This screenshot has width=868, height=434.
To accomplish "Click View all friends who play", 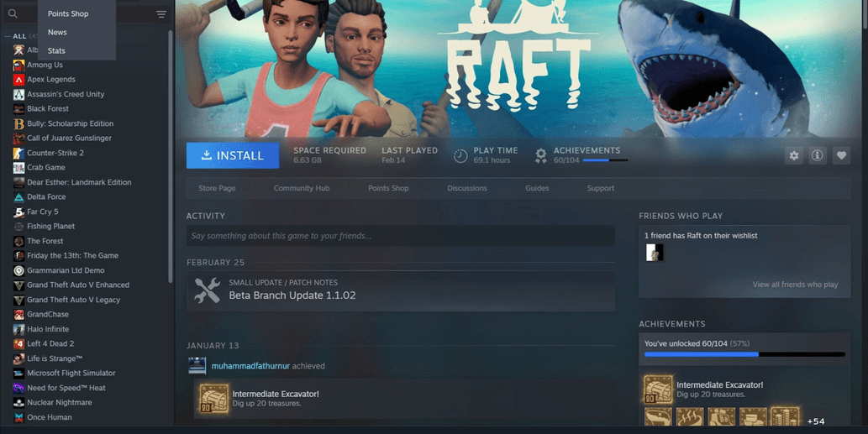I will [x=795, y=285].
